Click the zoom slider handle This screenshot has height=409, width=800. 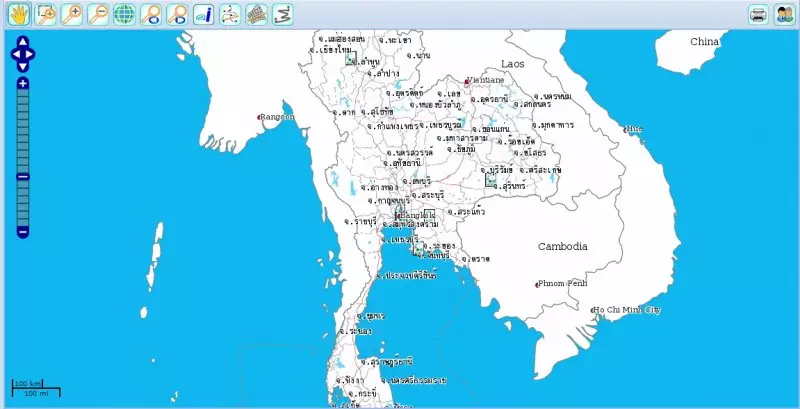pos(23,177)
